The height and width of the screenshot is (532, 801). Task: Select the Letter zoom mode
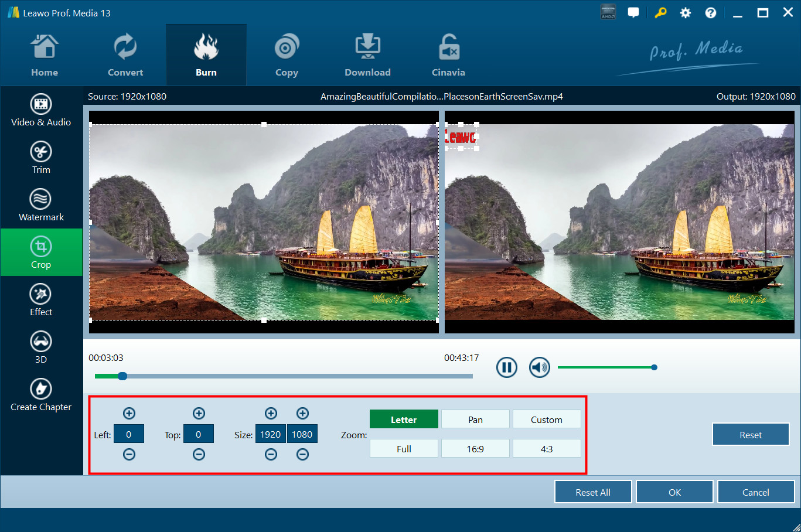(404, 420)
